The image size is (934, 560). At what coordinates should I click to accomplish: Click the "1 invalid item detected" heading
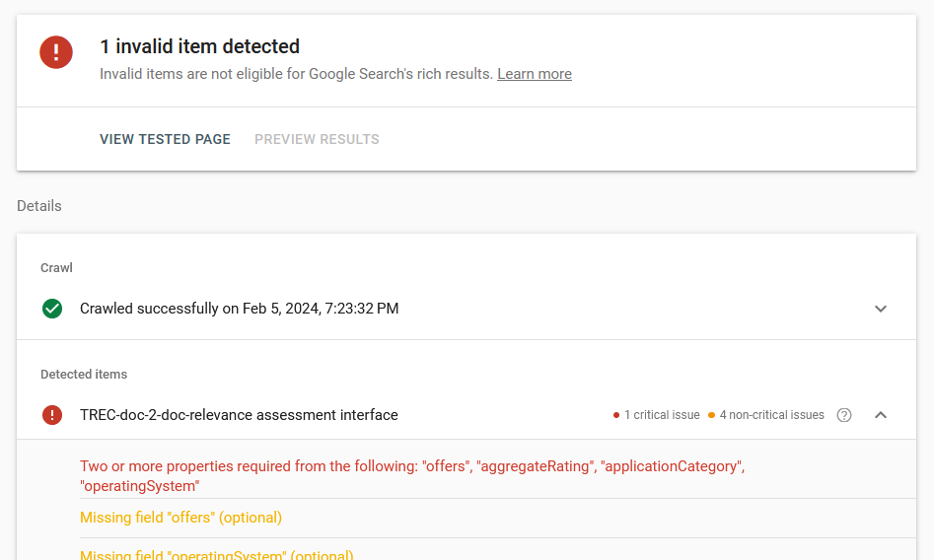click(x=199, y=46)
